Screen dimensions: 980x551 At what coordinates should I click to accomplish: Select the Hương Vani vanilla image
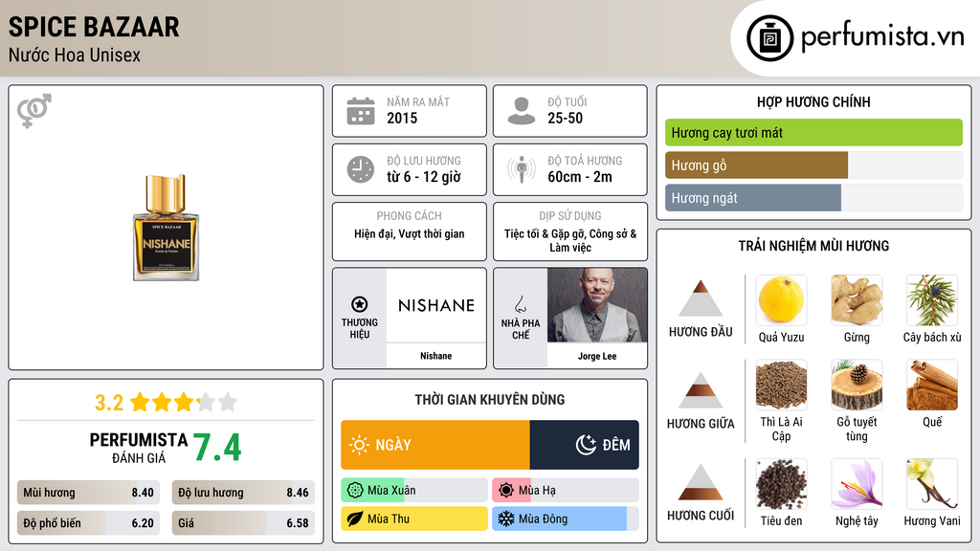(932, 484)
